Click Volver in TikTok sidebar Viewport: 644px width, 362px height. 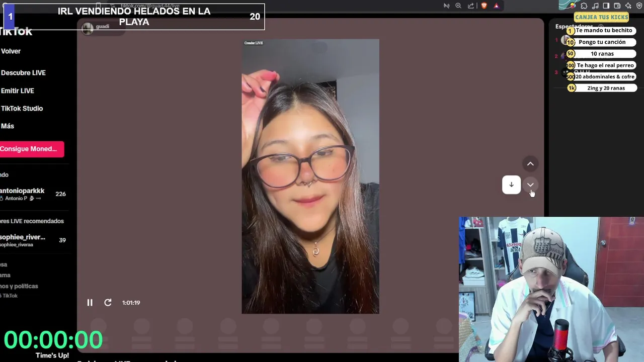coord(11,51)
